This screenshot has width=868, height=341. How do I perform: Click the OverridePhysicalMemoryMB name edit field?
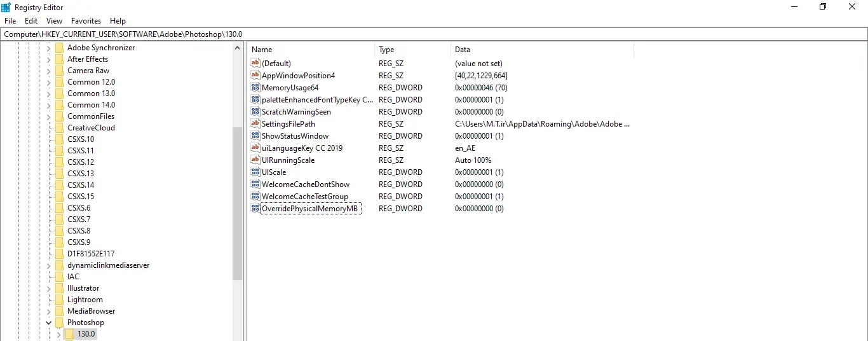(311, 209)
